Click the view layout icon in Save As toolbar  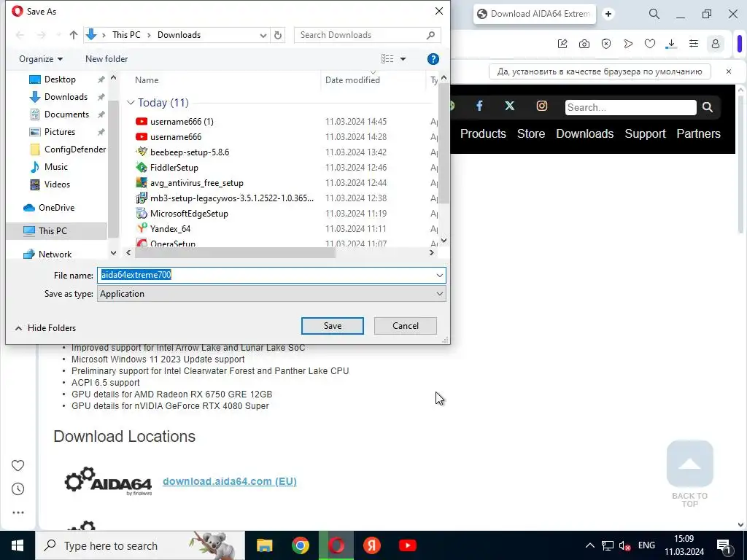click(387, 59)
